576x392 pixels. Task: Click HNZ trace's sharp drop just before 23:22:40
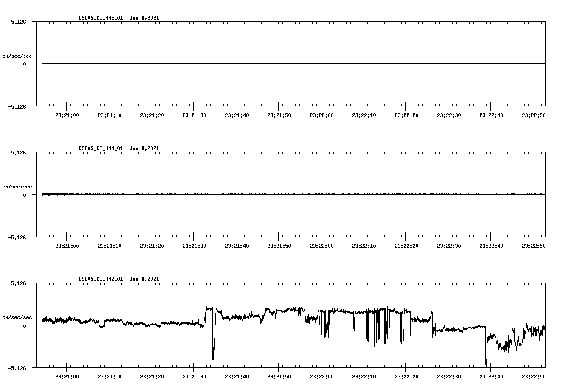tap(486, 346)
